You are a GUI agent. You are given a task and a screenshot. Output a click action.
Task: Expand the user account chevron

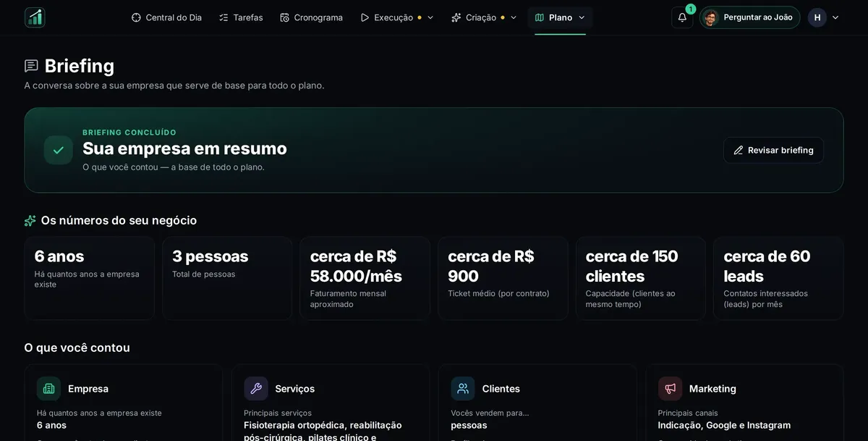pos(835,17)
